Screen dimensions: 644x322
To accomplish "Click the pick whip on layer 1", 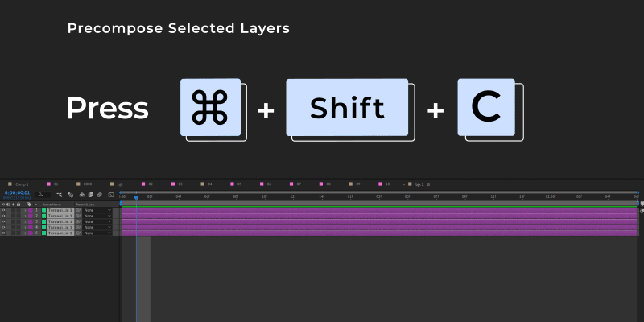I will pyautogui.click(x=78, y=210).
